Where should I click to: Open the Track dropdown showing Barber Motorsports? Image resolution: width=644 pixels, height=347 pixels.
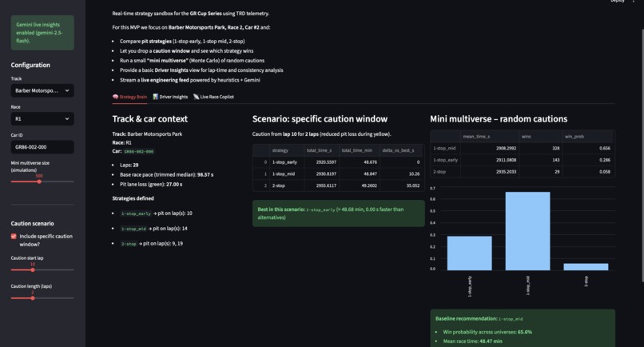tap(42, 91)
